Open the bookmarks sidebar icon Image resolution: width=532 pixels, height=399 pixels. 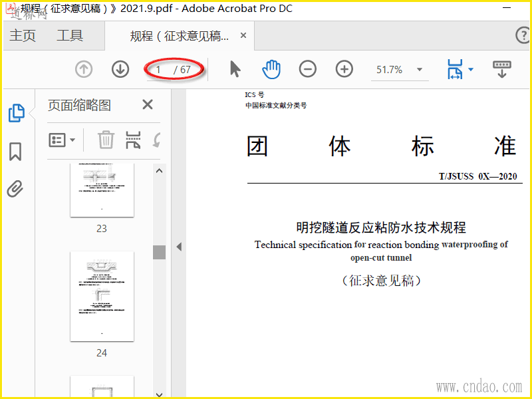(15, 152)
